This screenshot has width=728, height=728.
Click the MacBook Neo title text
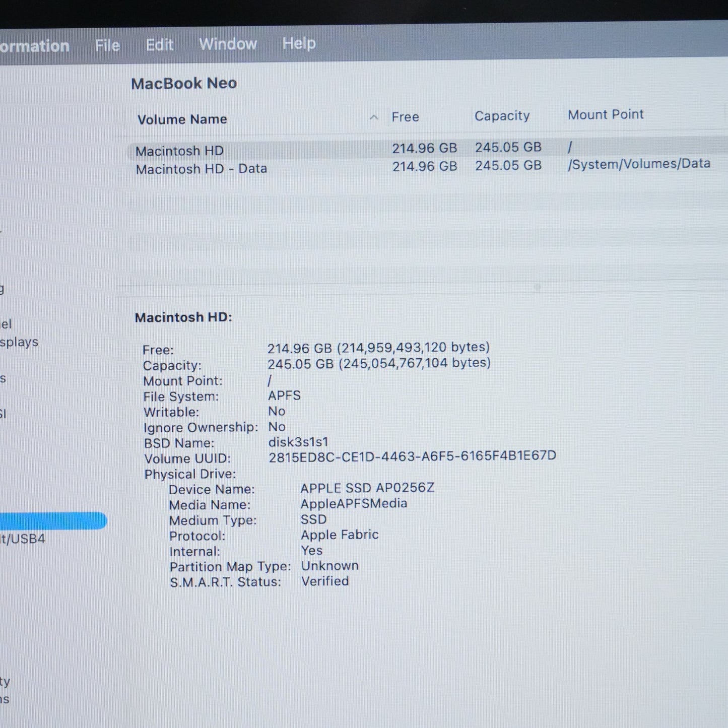tap(184, 83)
